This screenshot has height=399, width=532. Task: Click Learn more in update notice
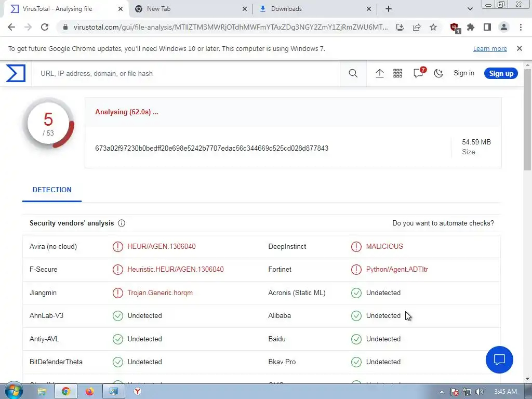(490, 48)
